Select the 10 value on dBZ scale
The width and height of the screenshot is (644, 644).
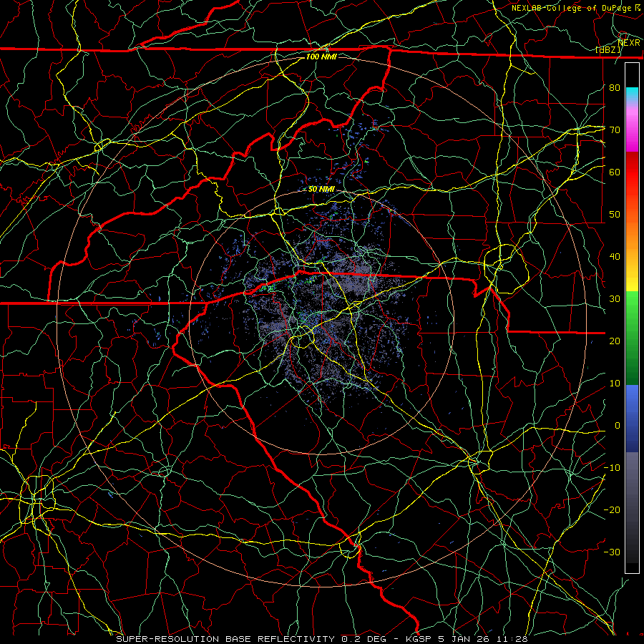[615, 384]
